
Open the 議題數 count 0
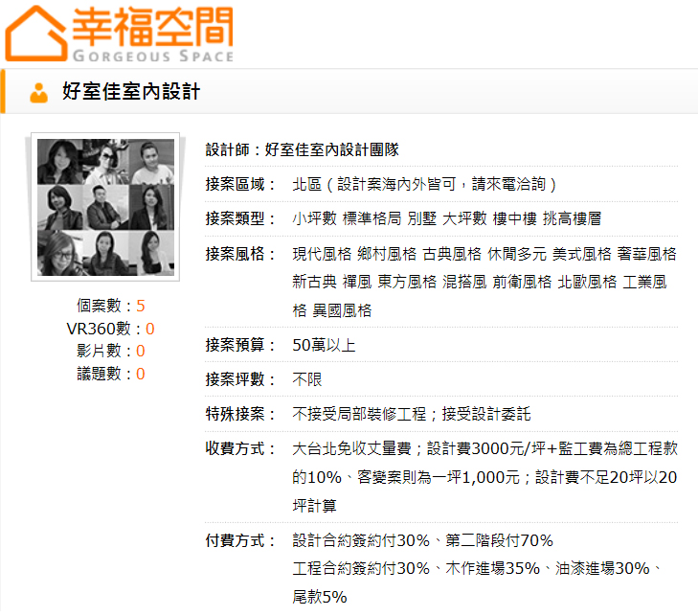pyautogui.click(x=141, y=374)
